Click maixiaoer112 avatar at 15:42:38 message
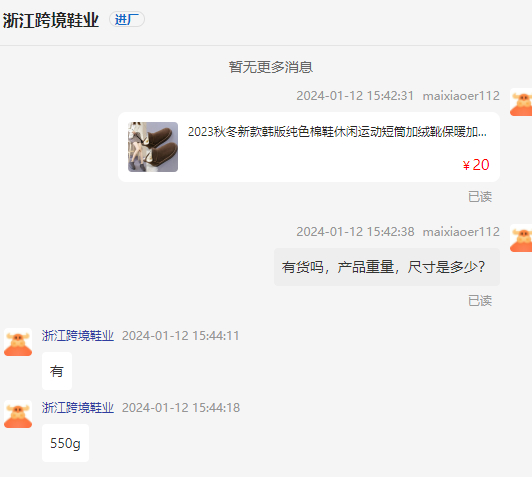 521,238
